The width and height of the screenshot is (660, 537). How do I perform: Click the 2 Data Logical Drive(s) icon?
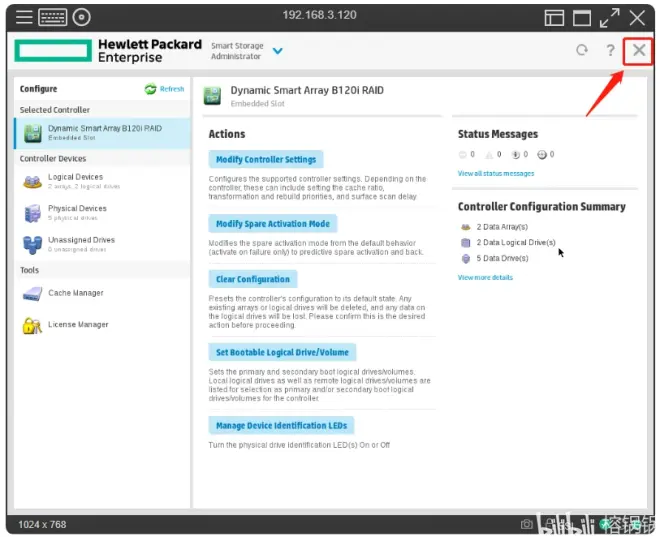pyautogui.click(x=466, y=243)
